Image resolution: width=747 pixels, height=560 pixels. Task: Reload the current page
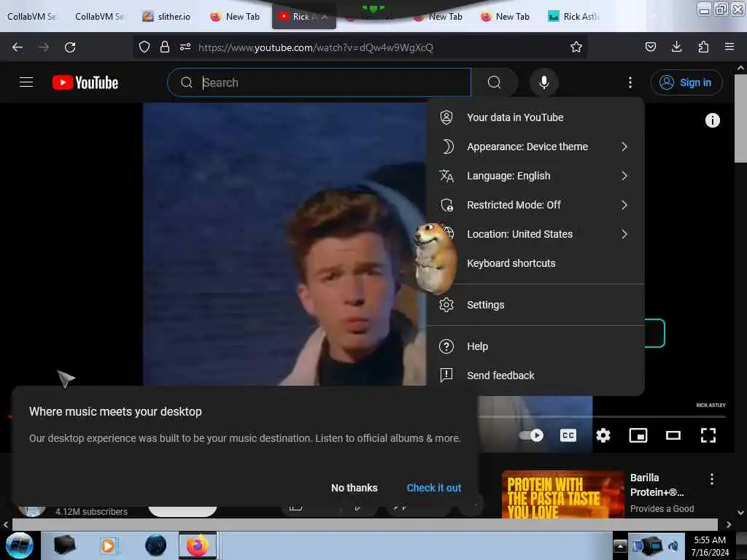tap(70, 47)
